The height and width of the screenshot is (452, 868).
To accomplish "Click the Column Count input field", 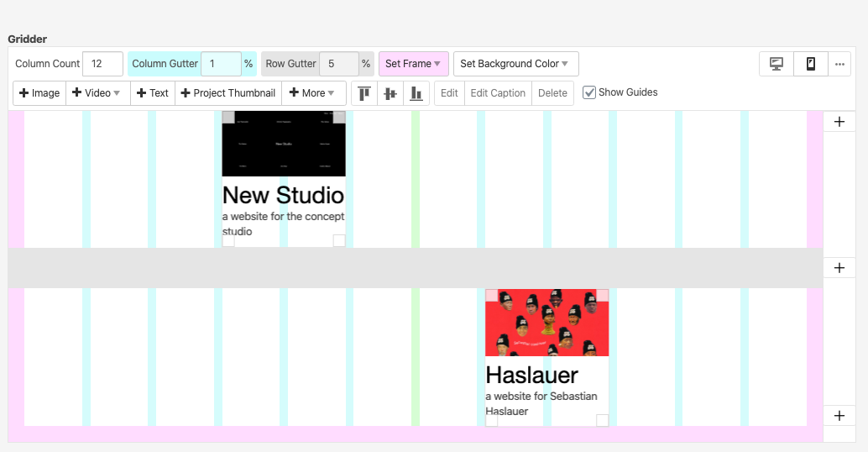I will click(102, 64).
